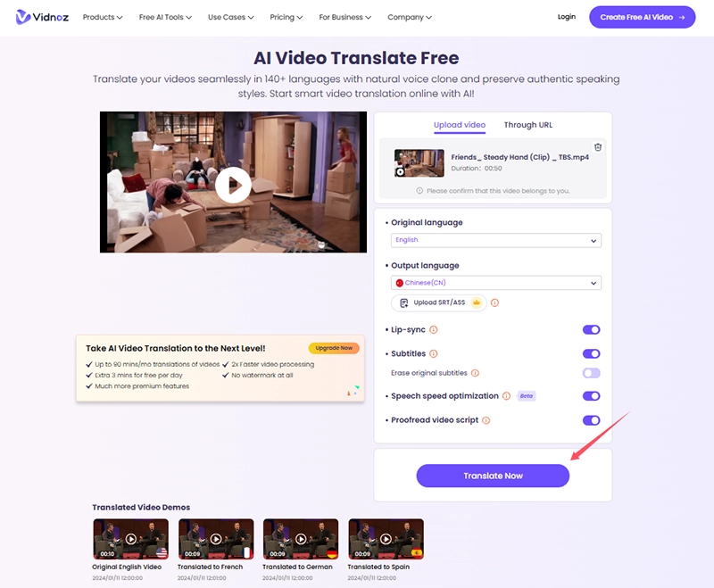Click info icon beside Speech speed optimization
This screenshot has width=714, height=588.
click(506, 396)
